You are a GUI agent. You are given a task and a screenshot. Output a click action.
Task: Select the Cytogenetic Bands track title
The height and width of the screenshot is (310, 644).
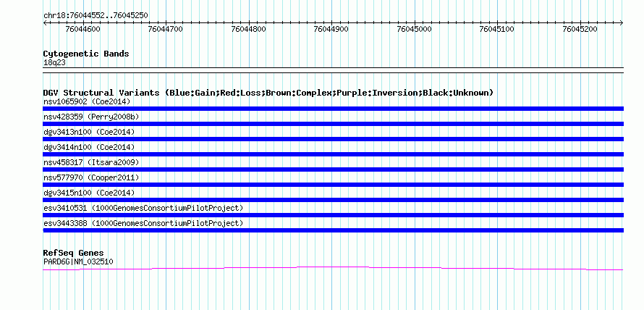(86, 54)
